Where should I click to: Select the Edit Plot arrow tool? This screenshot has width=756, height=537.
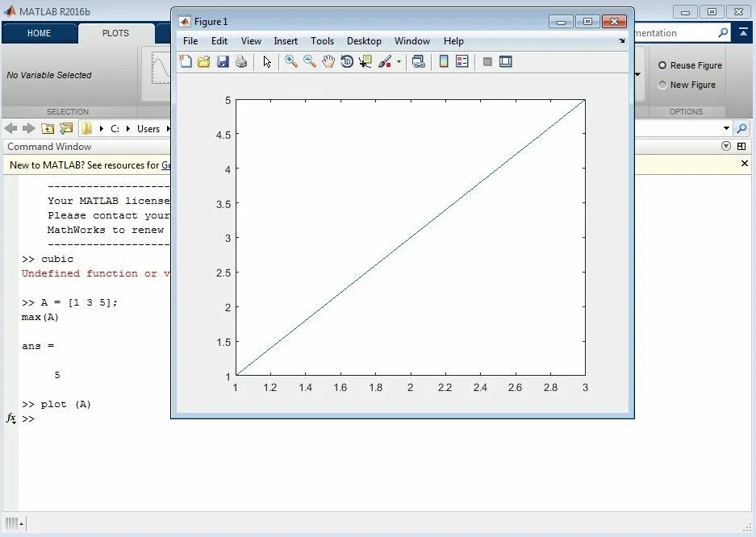point(267,61)
